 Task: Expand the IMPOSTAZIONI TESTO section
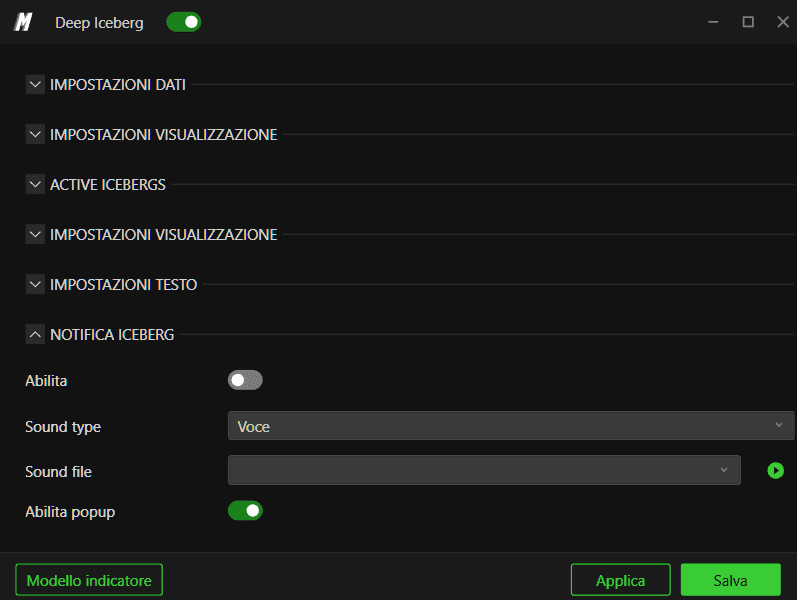pyautogui.click(x=35, y=284)
